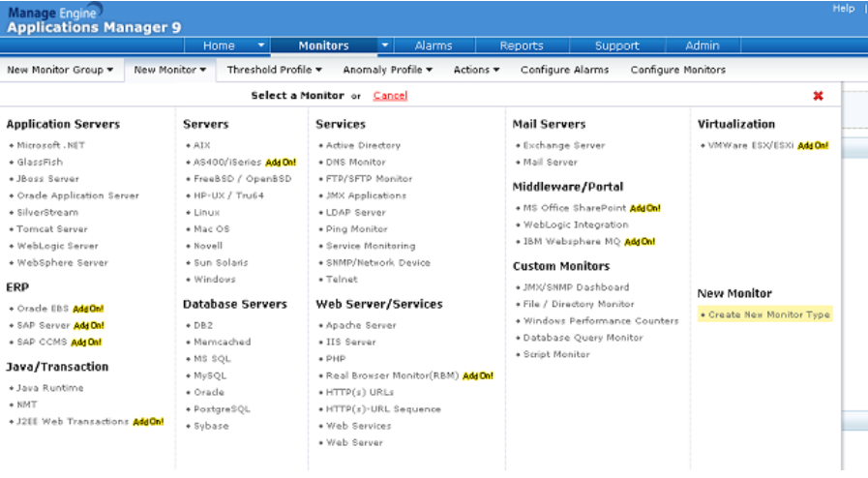868x478 pixels.
Task: Select MS SQL monitor
Action: click(x=212, y=358)
